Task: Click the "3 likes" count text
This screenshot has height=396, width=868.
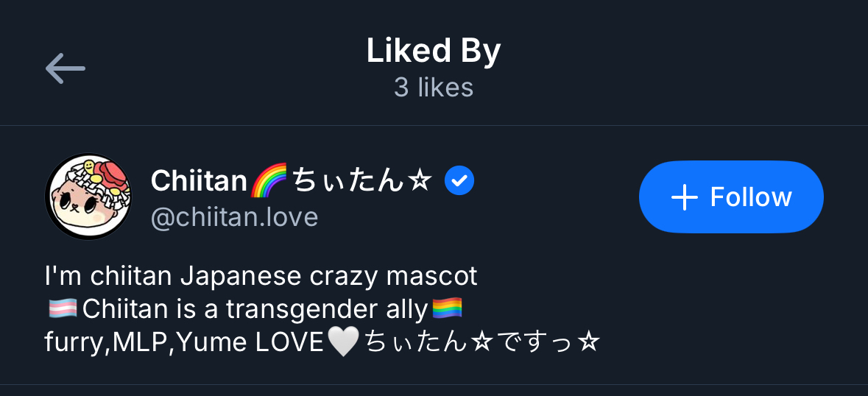Action: 434,88
